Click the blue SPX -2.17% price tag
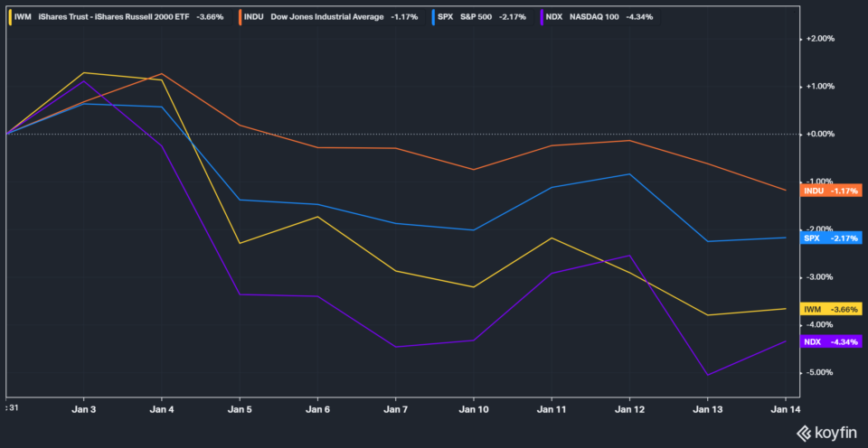The image size is (868, 448). tap(831, 238)
